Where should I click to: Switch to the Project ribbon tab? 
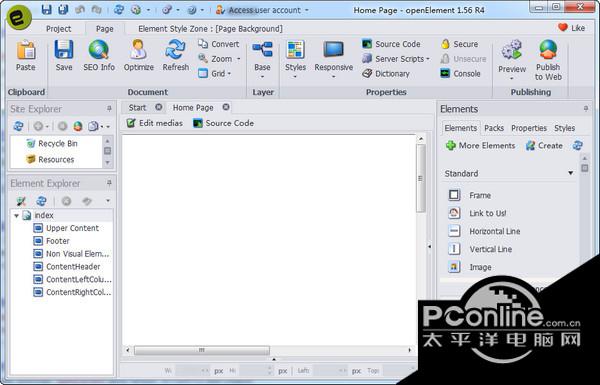(59, 29)
